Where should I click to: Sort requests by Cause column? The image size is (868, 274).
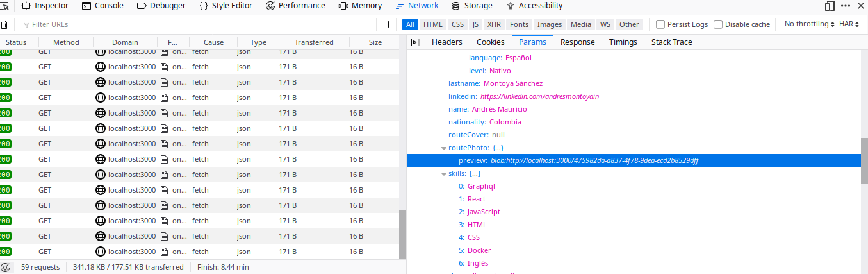click(213, 42)
